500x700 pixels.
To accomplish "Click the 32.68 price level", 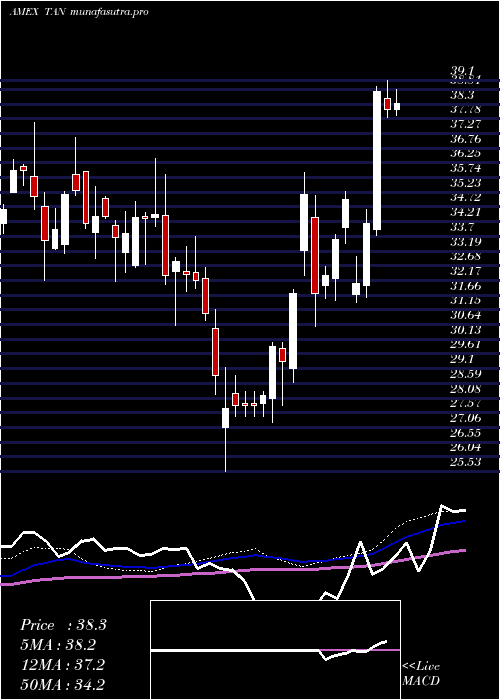I will [x=466, y=256].
